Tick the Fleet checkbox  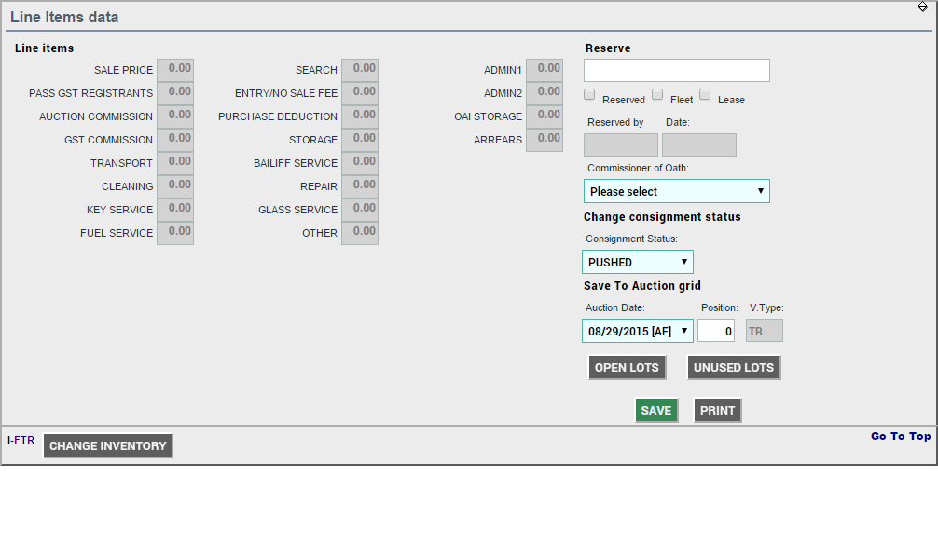tap(657, 95)
